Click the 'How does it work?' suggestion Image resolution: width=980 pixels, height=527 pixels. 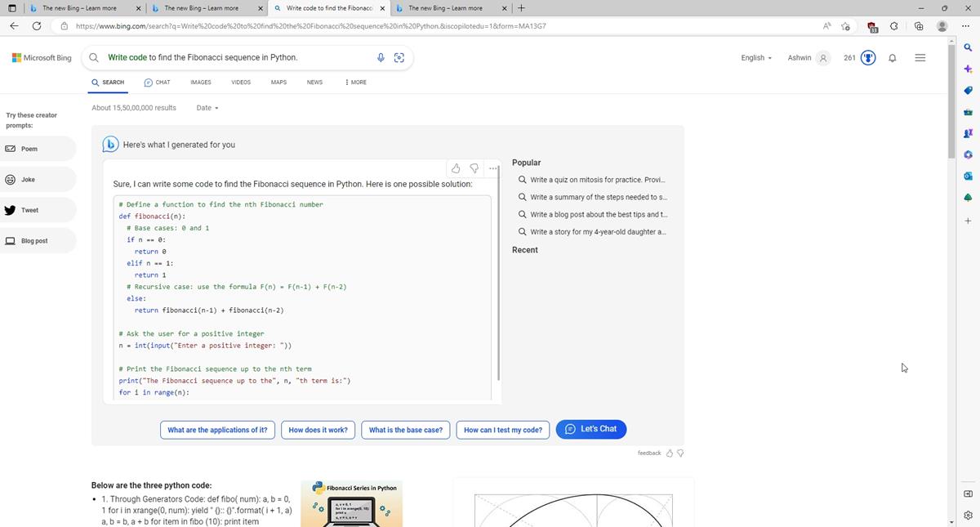318,429
